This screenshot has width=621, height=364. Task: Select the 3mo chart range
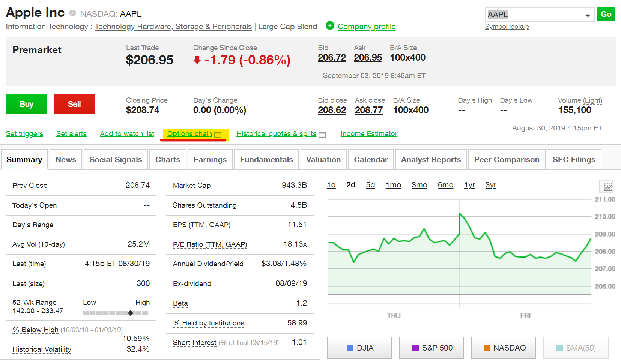pyautogui.click(x=419, y=185)
